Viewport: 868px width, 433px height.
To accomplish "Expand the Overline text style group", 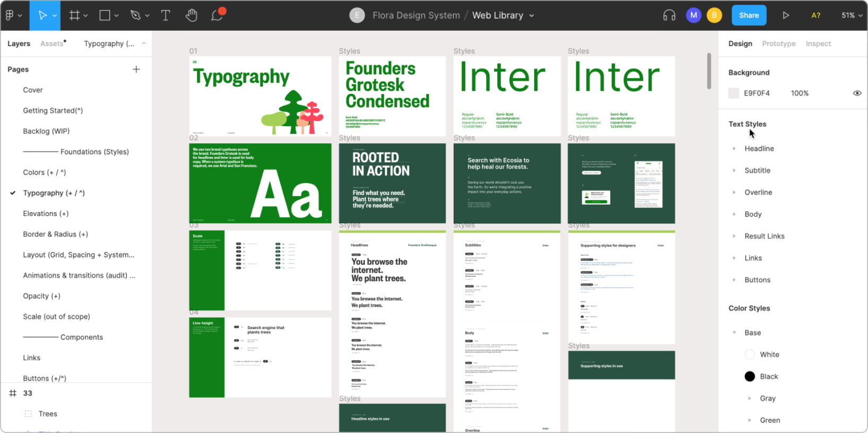I will pos(734,192).
